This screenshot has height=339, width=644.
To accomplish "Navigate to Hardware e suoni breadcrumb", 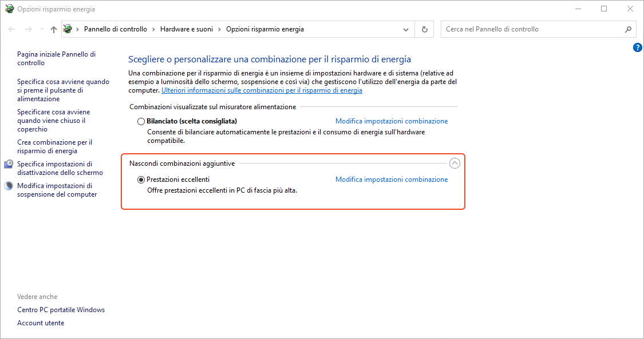I will 187,29.
